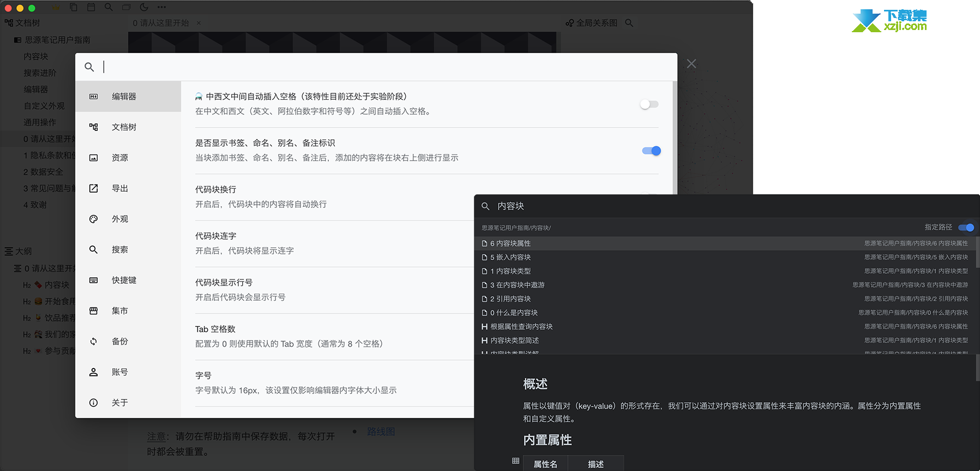The height and width of the screenshot is (471, 980).
Task: Open 4 致谢 in the document tree
Action: point(35,205)
